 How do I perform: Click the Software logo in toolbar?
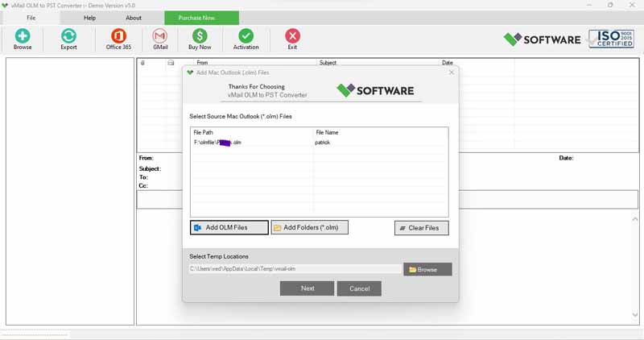542,39
